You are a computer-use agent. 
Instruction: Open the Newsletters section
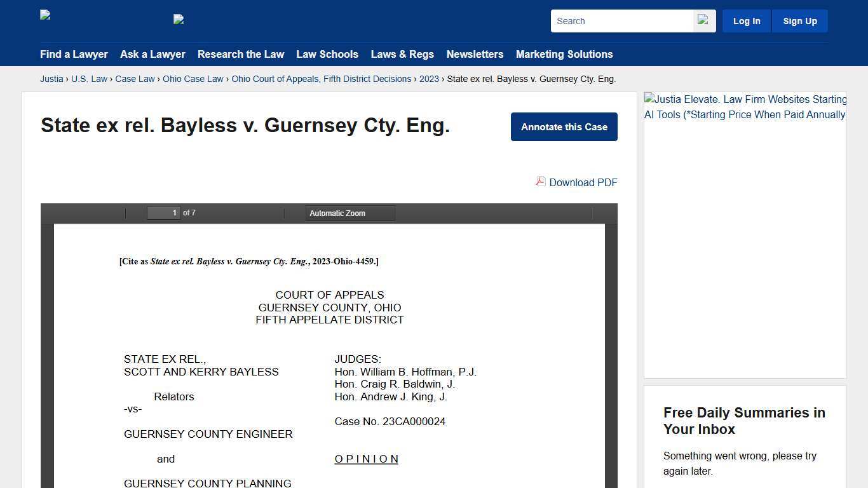point(475,55)
